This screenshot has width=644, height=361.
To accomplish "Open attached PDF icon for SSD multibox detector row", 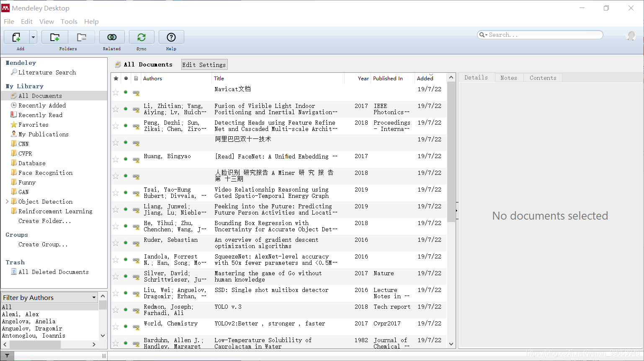I will tap(136, 294).
